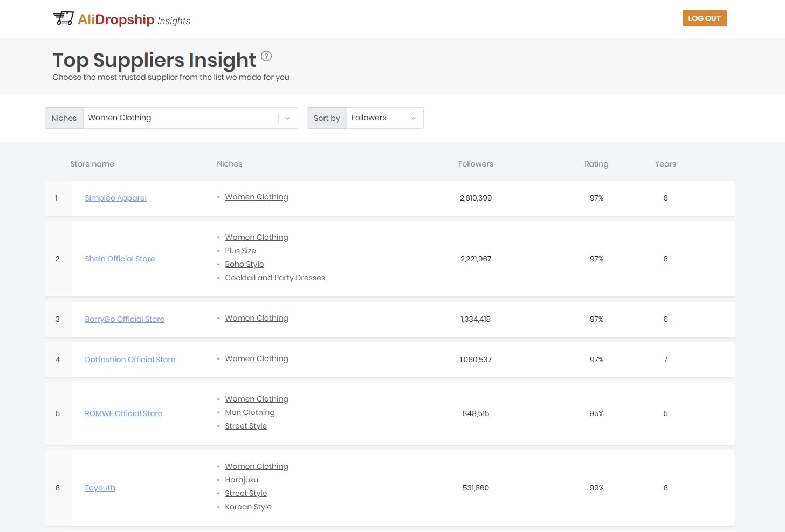The image size is (785, 532).
Task: Open the Sort by Followers dropdown
Action: (x=384, y=118)
